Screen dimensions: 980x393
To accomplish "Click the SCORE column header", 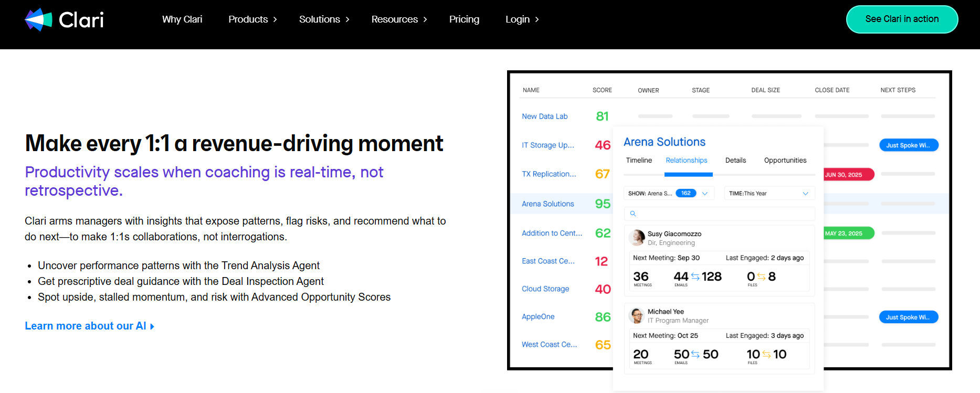I will (x=602, y=90).
